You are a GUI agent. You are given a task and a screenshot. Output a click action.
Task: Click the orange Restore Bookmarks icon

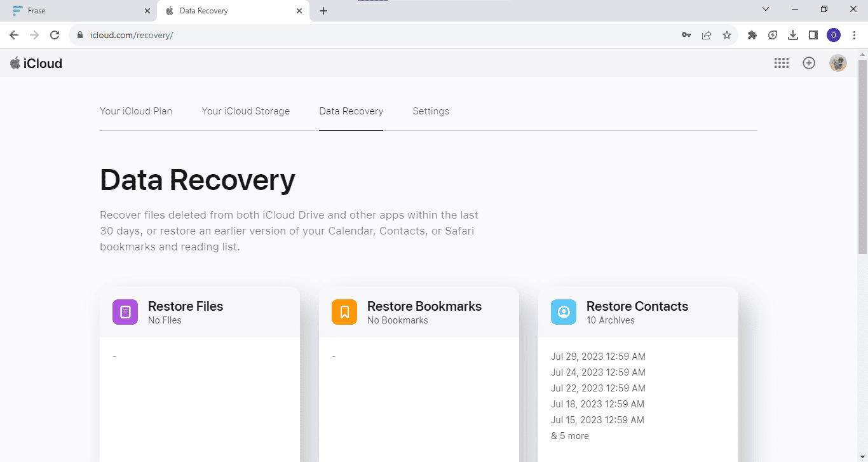344,312
